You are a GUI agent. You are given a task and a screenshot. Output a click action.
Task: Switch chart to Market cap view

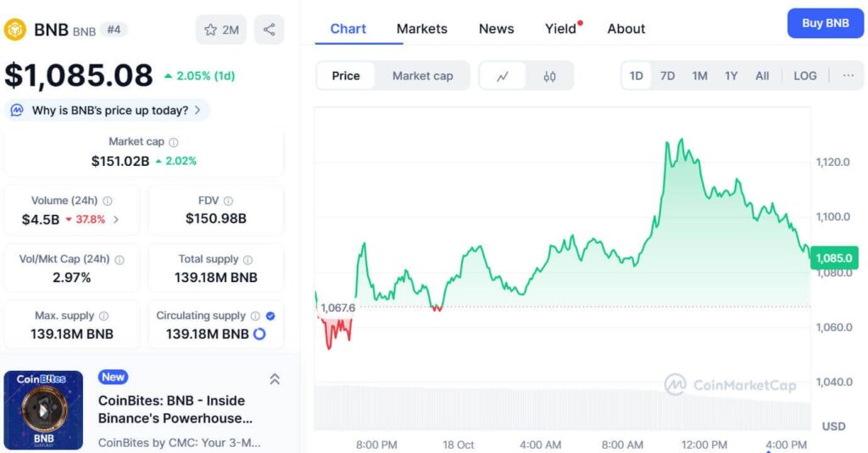click(x=422, y=75)
